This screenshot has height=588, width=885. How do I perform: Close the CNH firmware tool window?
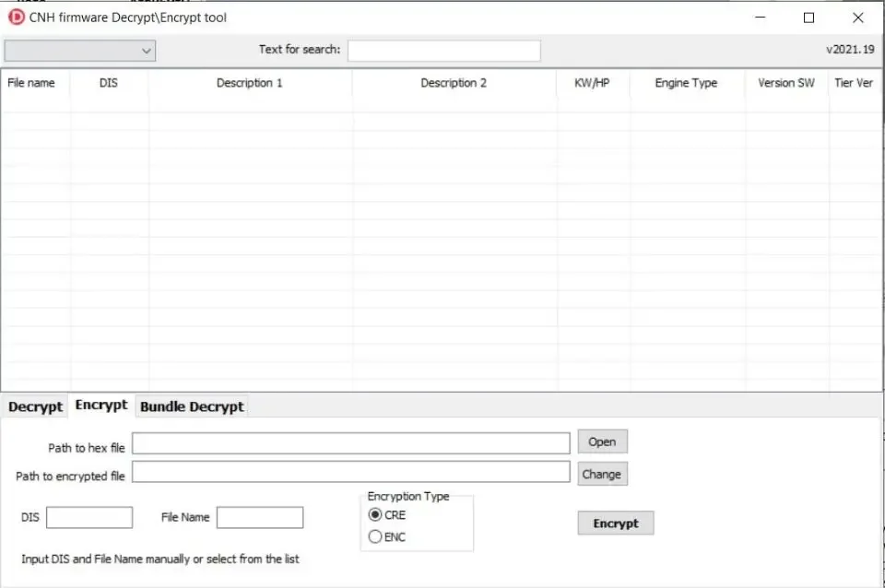[x=858, y=18]
